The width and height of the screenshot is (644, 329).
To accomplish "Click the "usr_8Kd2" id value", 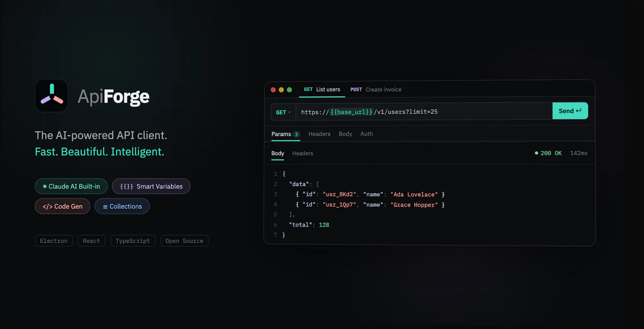I will coord(340,195).
